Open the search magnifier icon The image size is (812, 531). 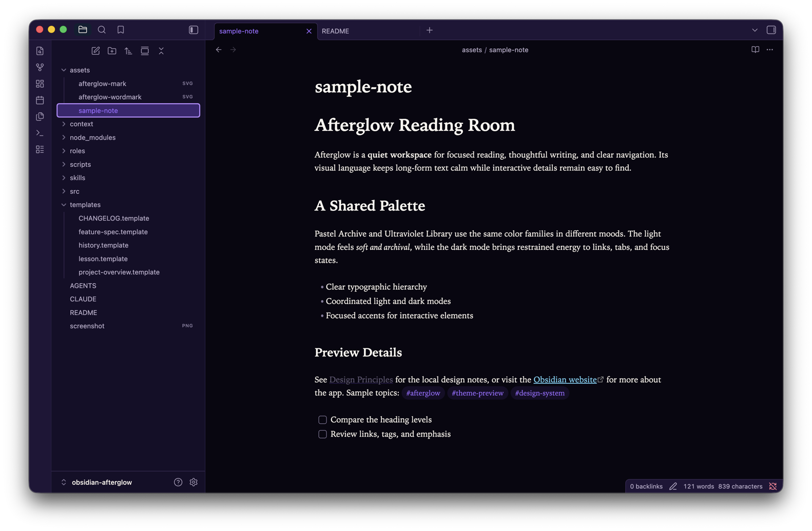pyautogui.click(x=102, y=30)
